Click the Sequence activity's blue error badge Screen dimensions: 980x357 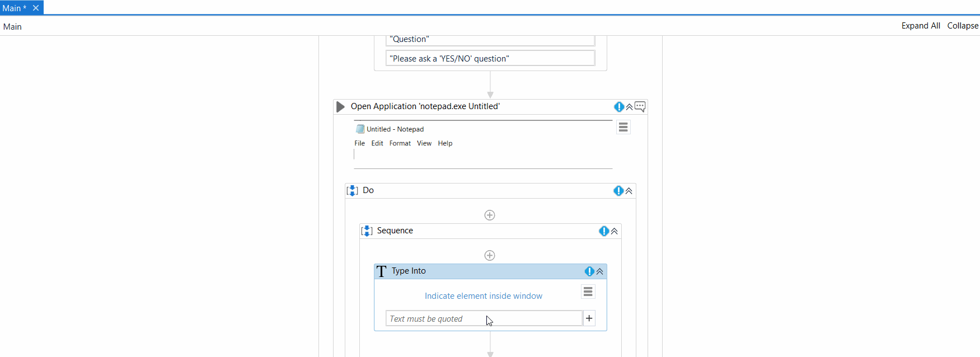click(x=603, y=231)
